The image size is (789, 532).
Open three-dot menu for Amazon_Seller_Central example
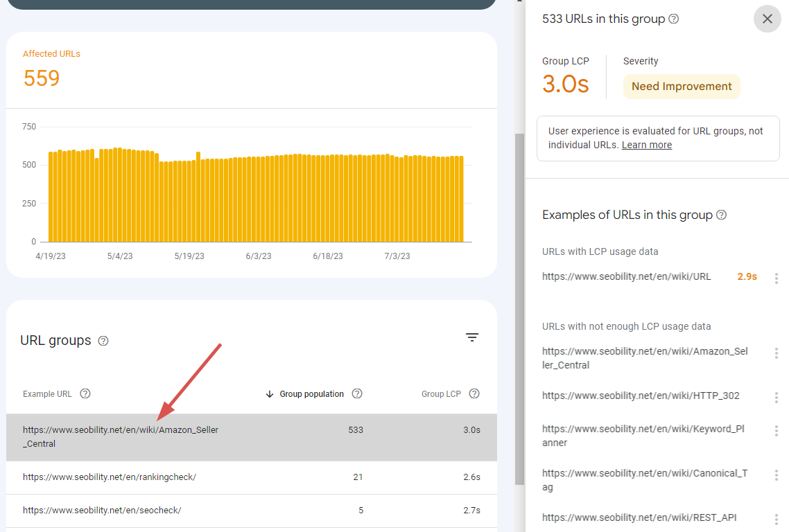coord(776,353)
